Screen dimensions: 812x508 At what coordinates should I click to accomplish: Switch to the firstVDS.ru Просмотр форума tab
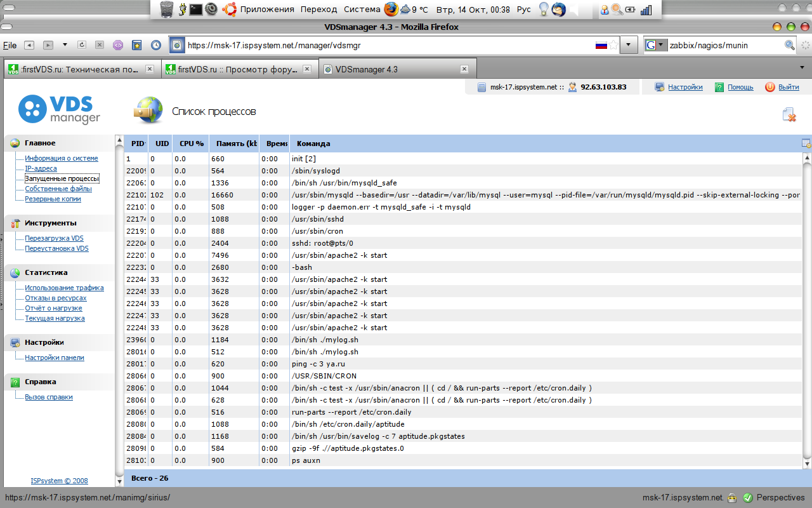(x=239, y=69)
